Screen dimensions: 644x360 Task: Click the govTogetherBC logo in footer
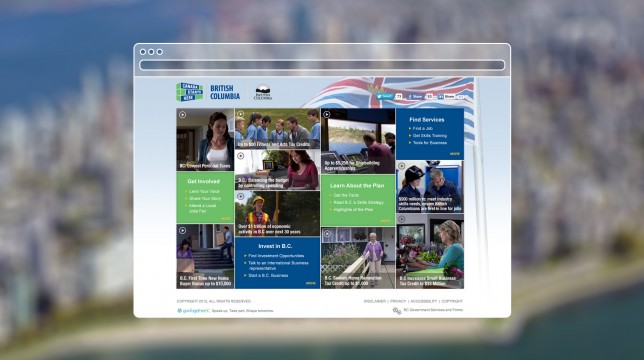click(x=193, y=311)
